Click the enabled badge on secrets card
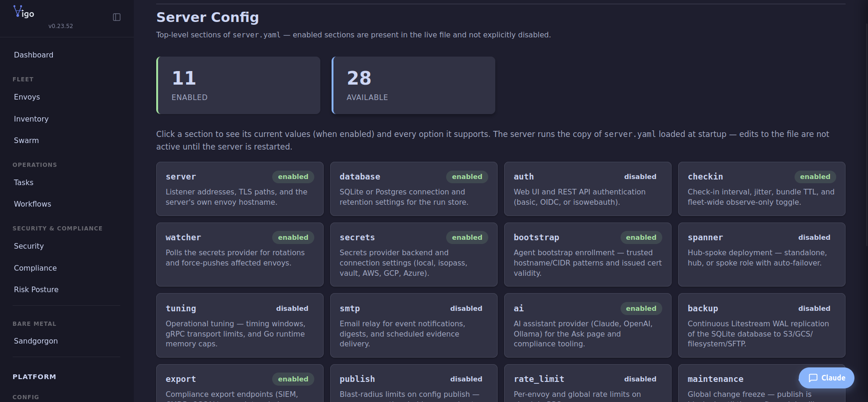Image resolution: width=868 pixels, height=402 pixels. pos(467,237)
